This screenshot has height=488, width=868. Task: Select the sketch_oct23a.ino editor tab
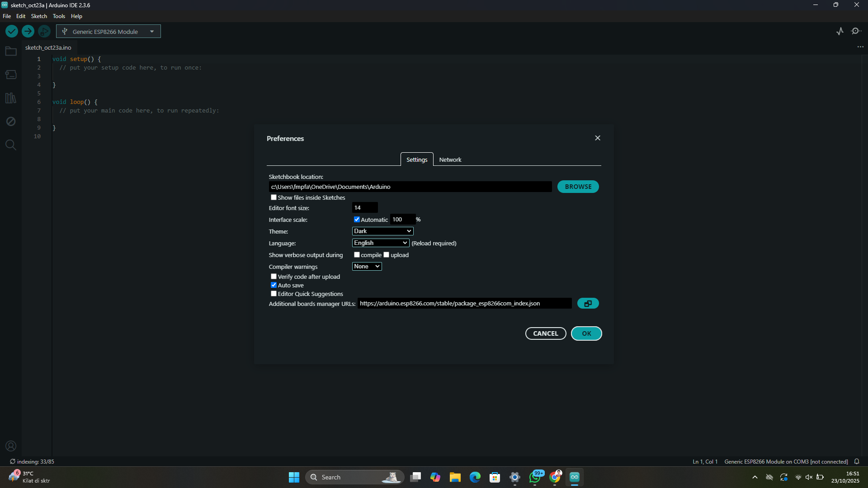pos(48,47)
